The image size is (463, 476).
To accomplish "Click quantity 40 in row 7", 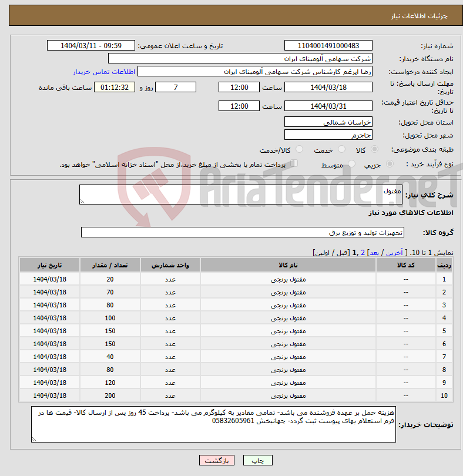I will point(110,357).
